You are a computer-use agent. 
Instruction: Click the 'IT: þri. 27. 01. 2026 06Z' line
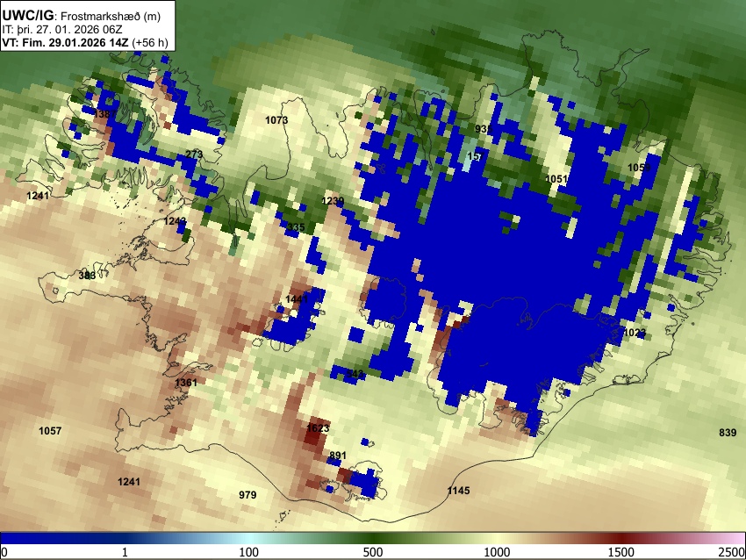click(x=61, y=30)
